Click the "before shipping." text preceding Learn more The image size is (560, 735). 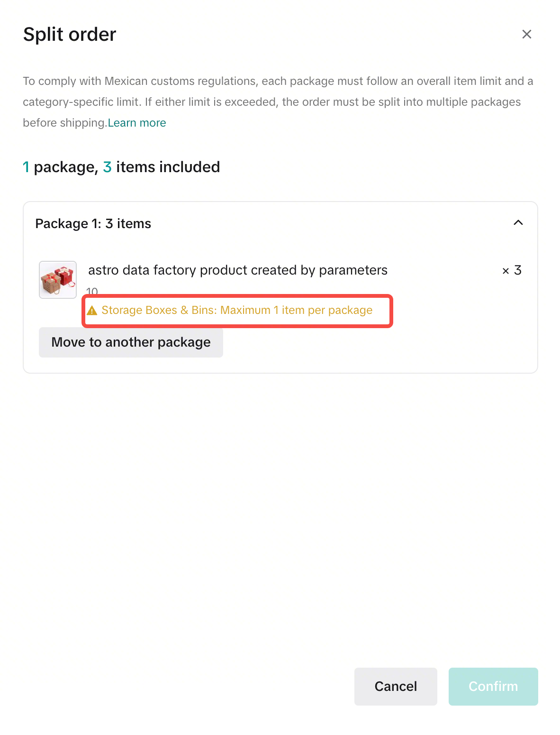pos(65,123)
